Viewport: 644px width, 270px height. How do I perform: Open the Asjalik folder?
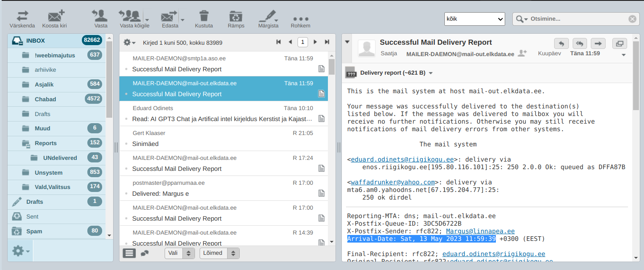pos(57,84)
